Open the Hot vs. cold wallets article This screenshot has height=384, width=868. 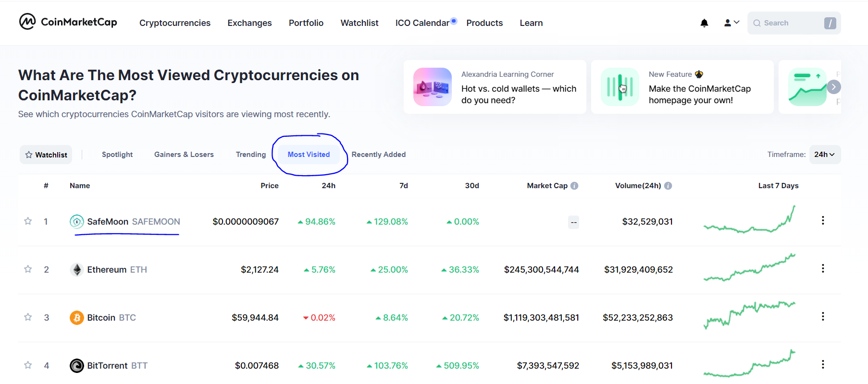[495, 87]
